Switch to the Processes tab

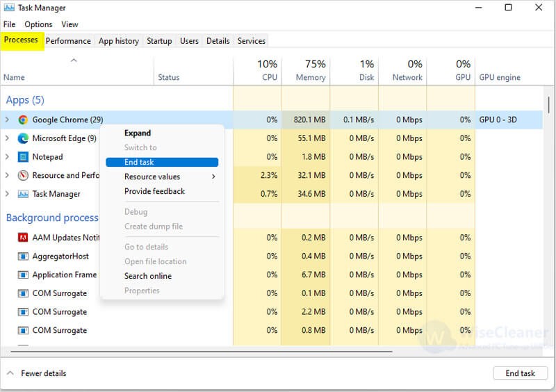pos(21,40)
